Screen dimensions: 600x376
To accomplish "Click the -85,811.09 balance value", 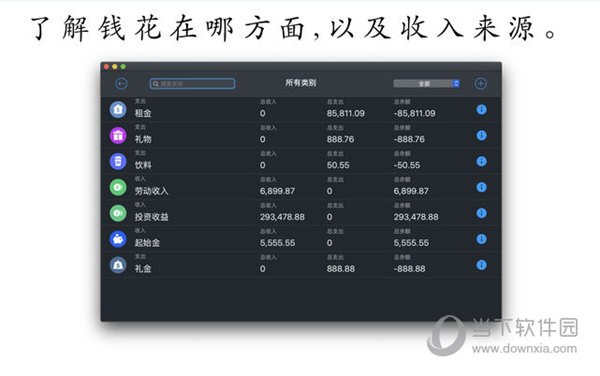I will click(414, 114).
